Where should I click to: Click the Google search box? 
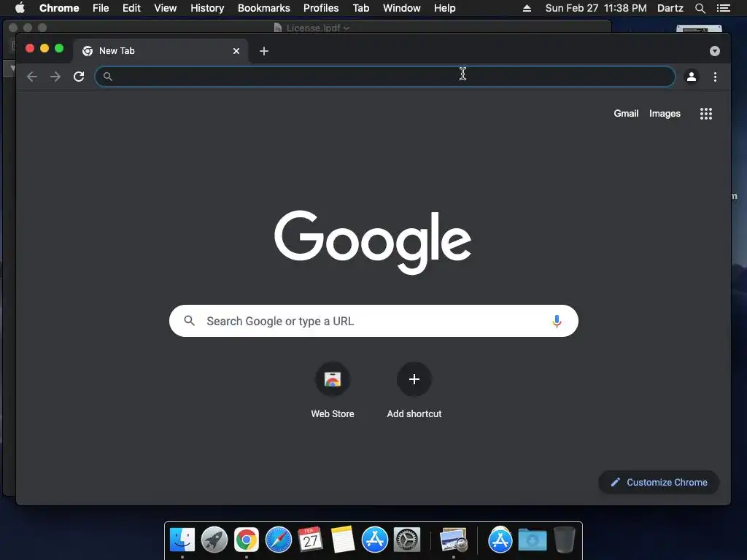click(x=373, y=321)
